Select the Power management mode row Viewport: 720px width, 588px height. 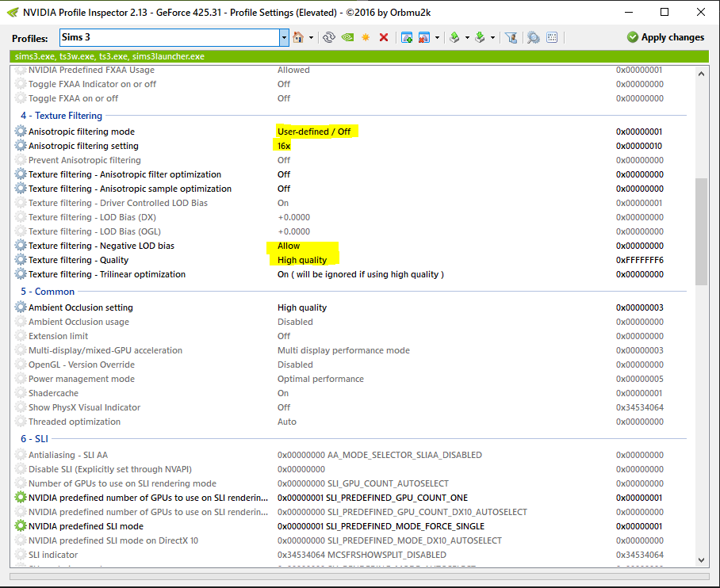point(351,379)
